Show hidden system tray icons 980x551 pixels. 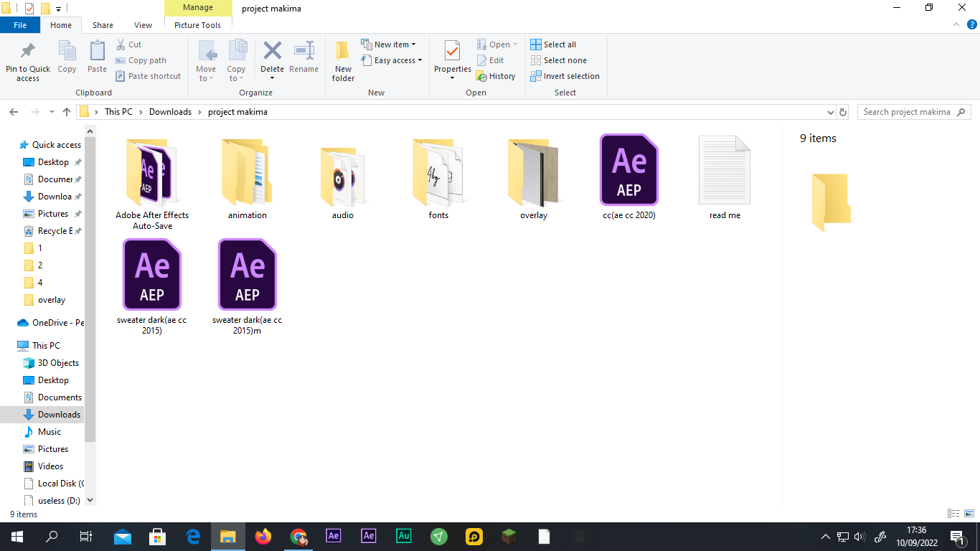[825, 536]
